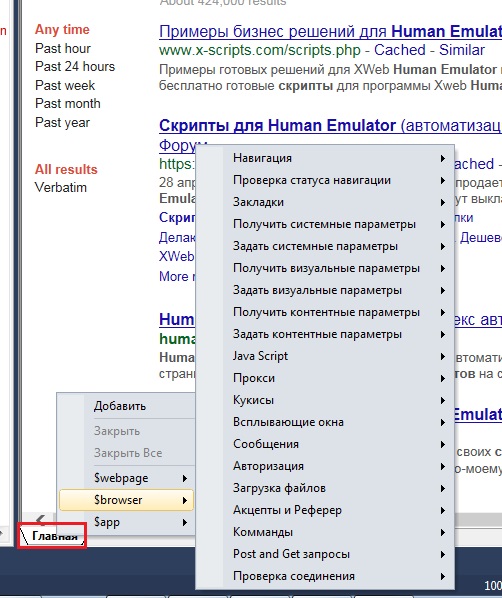The height and width of the screenshot is (598, 502).
Task: Open Similar link for x-scripts.com result
Action: (x=462, y=50)
